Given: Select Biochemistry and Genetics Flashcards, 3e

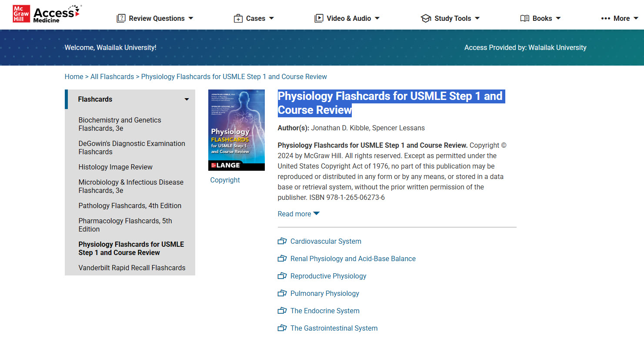Looking at the screenshot, I should [120, 124].
